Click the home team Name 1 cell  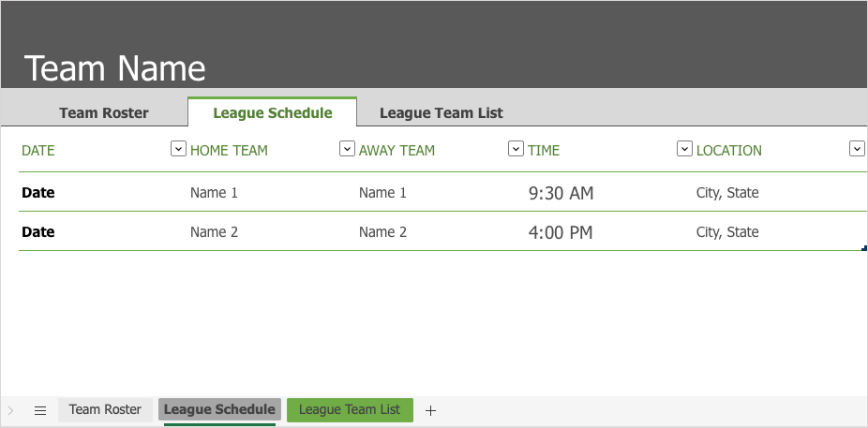pyautogui.click(x=214, y=193)
